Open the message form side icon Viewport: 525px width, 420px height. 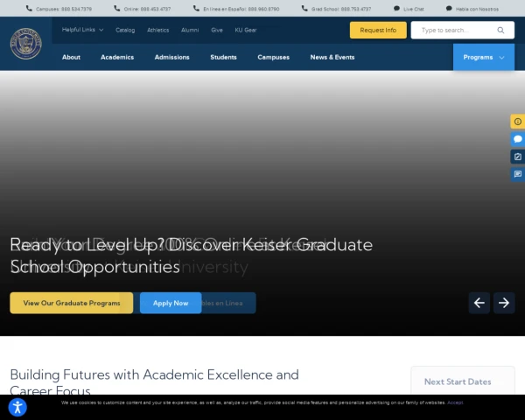click(x=518, y=174)
